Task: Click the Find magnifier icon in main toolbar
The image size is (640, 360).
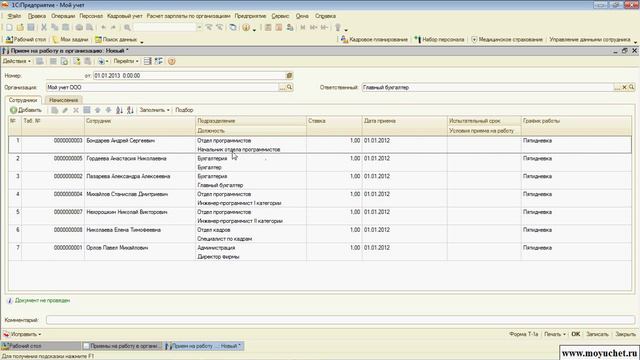Action: click(x=127, y=27)
